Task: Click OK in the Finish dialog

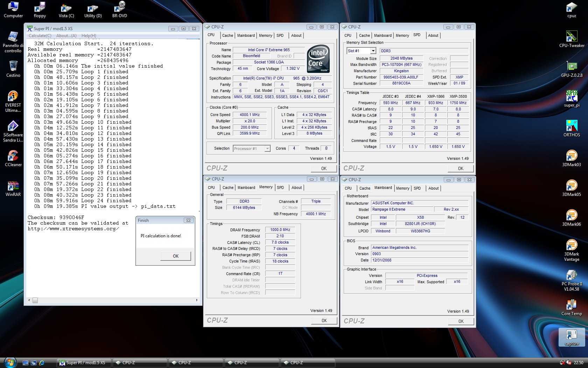Action: (x=176, y=256)
